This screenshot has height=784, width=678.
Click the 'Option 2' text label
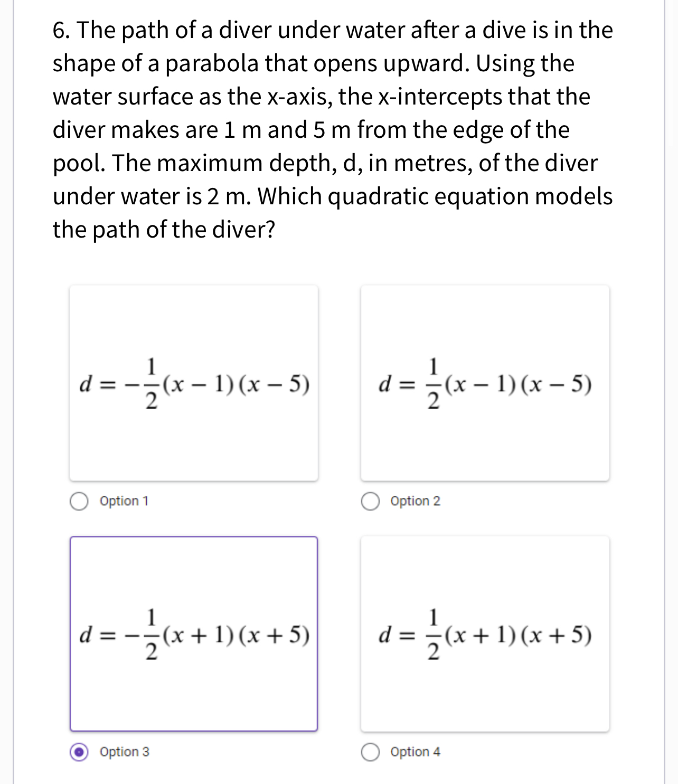tap(415, 501)
